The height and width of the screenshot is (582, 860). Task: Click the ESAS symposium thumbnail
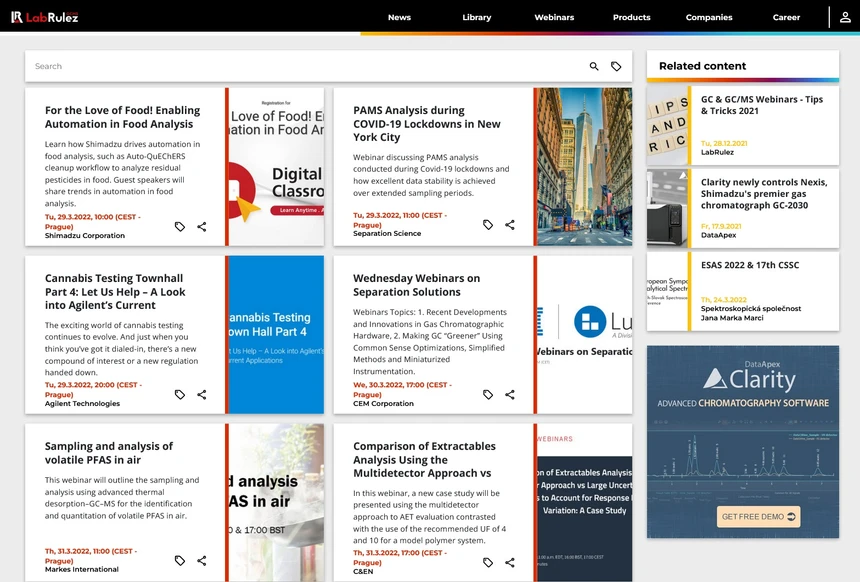point(667,291)
